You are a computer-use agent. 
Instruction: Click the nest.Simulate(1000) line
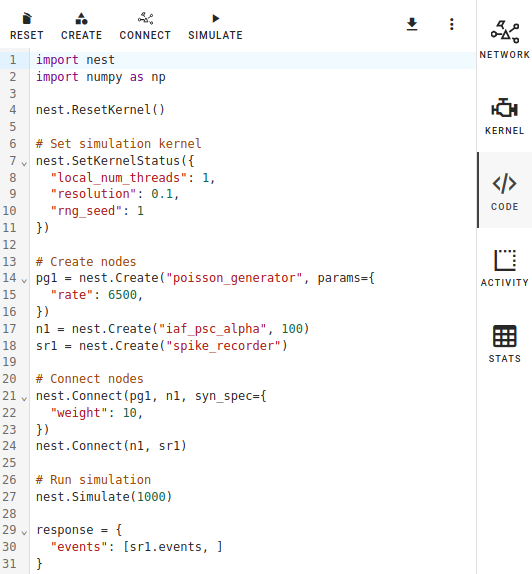[x=104, y=497]
